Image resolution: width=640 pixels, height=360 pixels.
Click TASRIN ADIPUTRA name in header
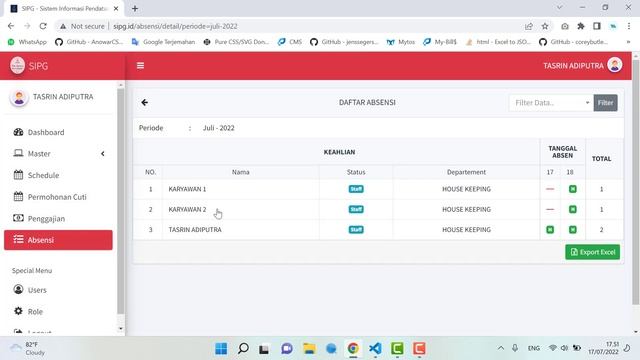click(x=573, y=66)
